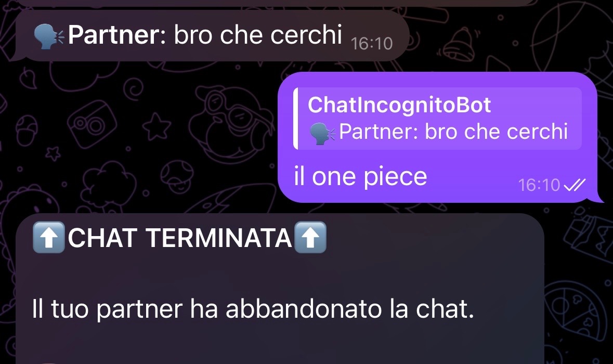Viewport: 613px width, 364px height.
Task: Tap the double checkmark read receipt
Action: pos(575,185)
